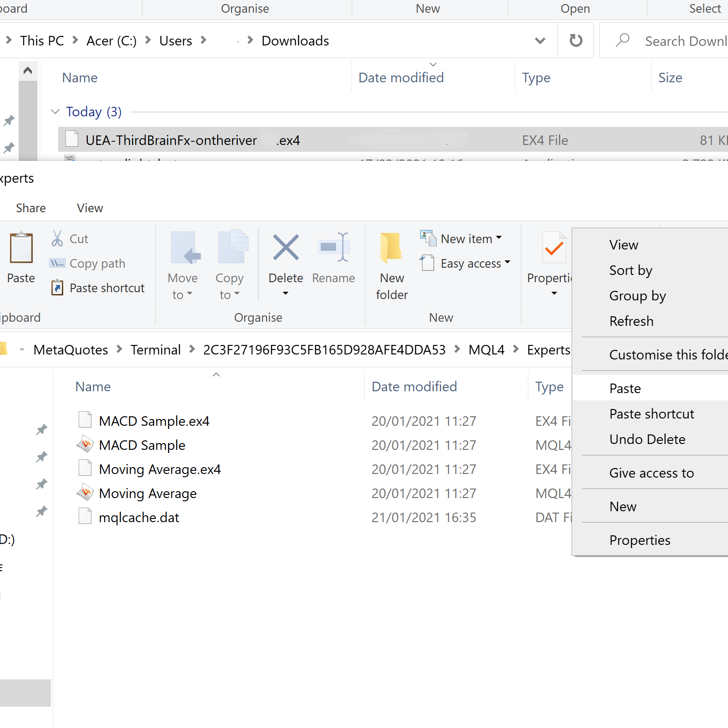The height and width of the screenshot is (728, 728).
Task: Choose Paste from the context menu
Action: [x=625, y=389]
